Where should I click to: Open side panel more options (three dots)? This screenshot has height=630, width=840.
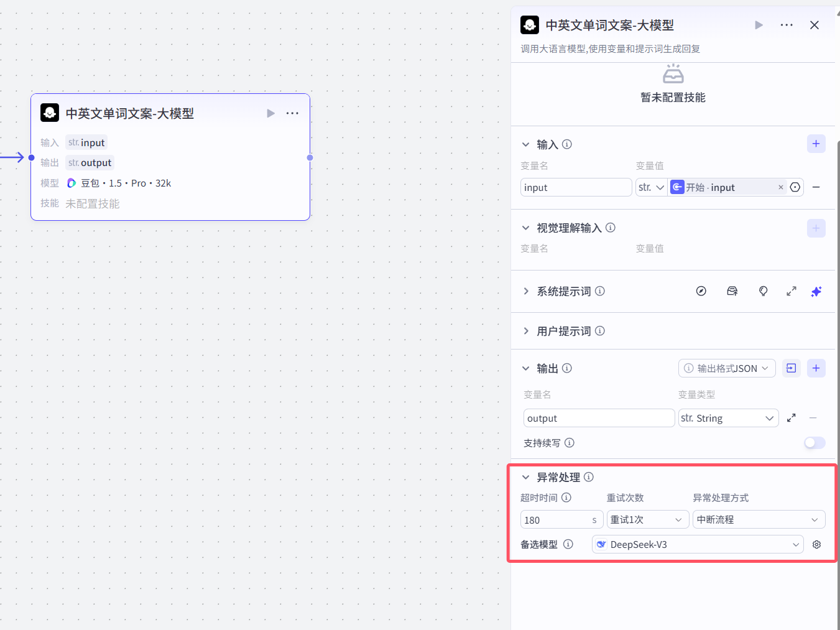pos(787,25)
